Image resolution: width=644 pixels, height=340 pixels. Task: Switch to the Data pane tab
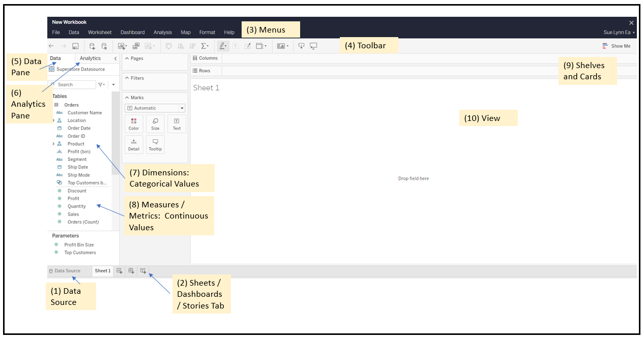[x=55, y=58]
